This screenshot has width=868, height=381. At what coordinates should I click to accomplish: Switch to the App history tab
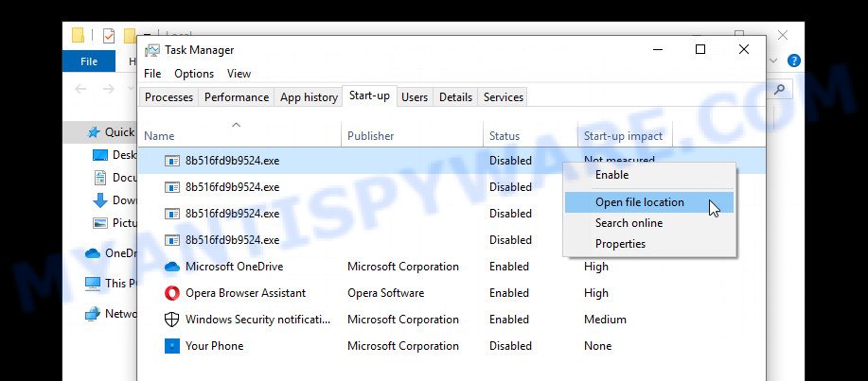coord(309,97)
